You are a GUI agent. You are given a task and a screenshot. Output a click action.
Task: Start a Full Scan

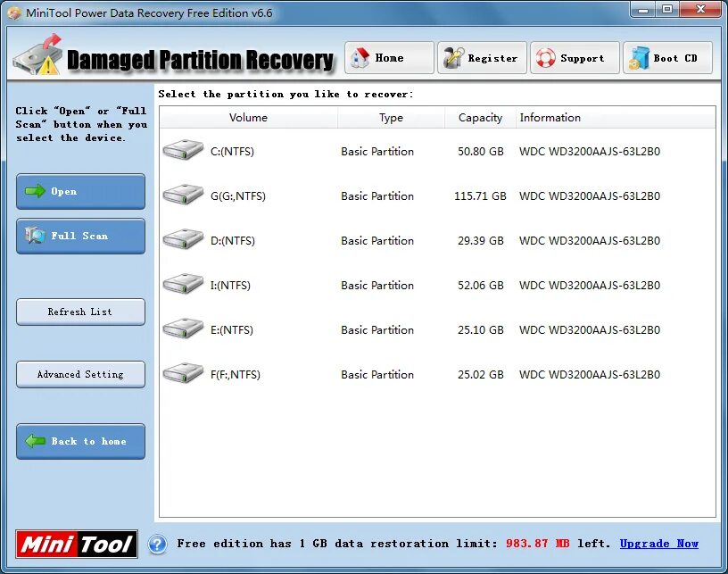click(x=81, y=236)
